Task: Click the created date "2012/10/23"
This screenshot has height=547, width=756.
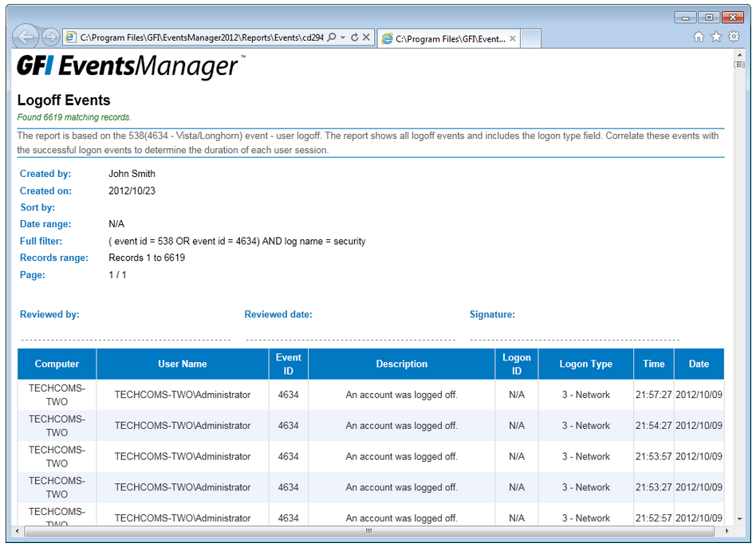Action: pos(132,191)
